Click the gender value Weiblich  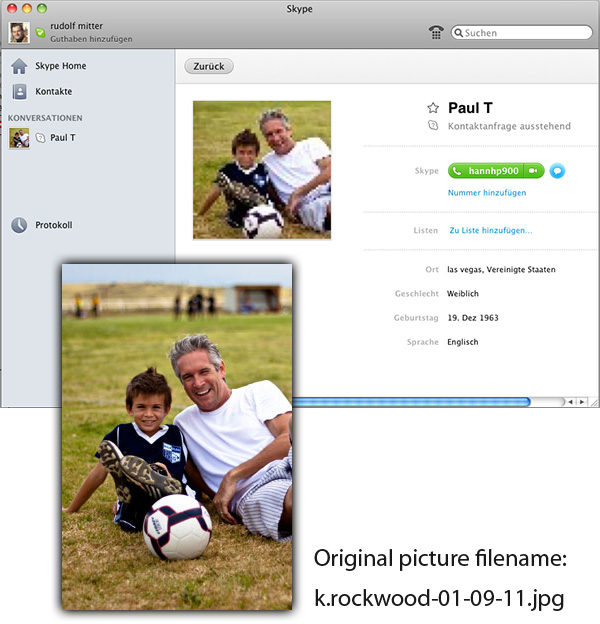coord(463,294)
